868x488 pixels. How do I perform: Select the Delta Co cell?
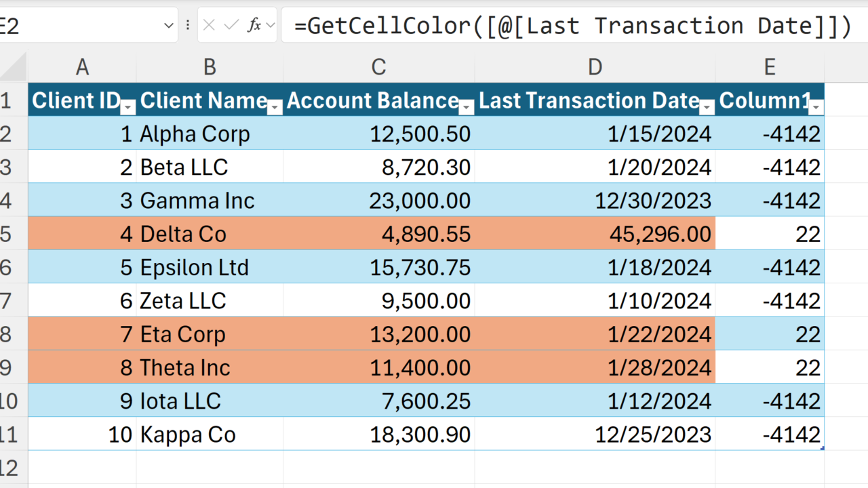click(x=210, y=234)
